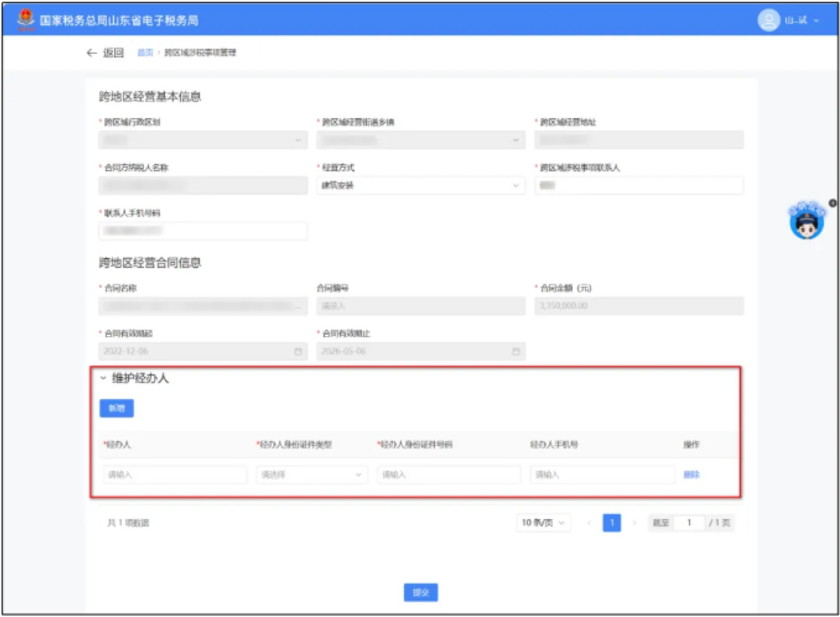Select page 1 in pagination
This screenshot has height=617, width=840.
(x=611, y=523)
